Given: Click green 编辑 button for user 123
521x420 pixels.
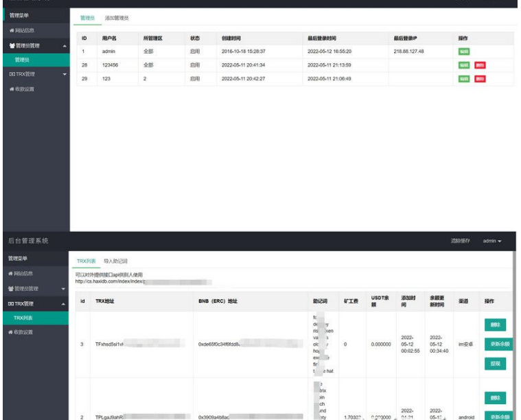Looking at the screenshot, I should [464, 79].
